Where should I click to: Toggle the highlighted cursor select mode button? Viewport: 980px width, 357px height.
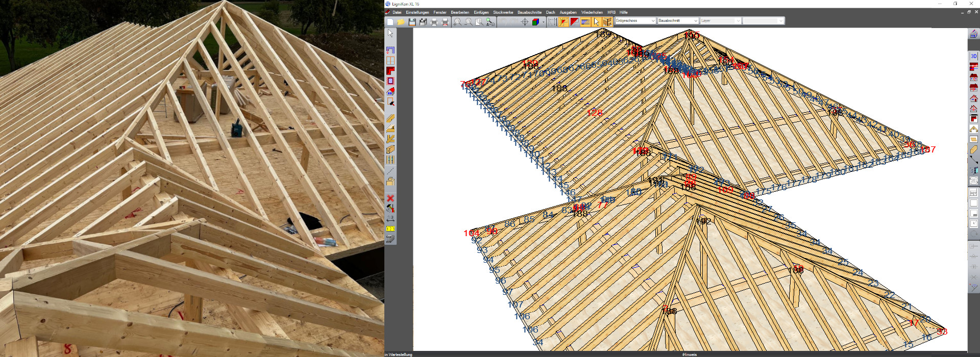click(596, 22)
